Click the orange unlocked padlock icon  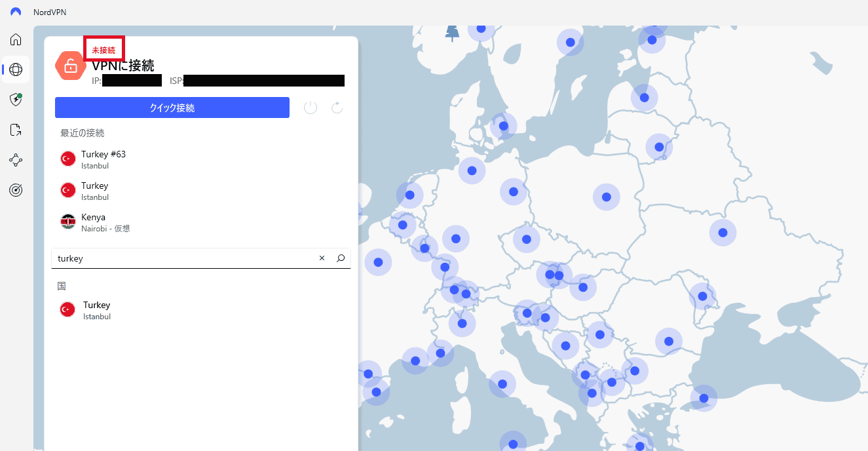click(70, 66)
